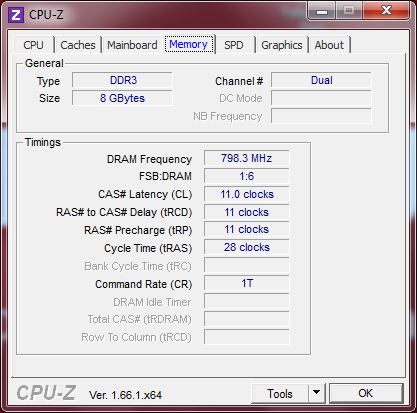Screen dimensions: 417x413
Task: Close the CPU-Z window
Action: tap(386, 11)
